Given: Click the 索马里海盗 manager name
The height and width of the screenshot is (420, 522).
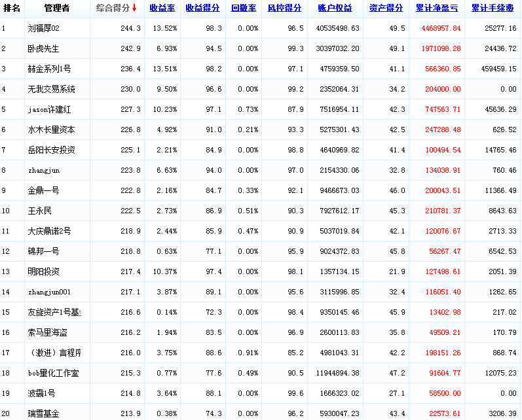Looking at the screenshot, I should (x=47, y=333).
